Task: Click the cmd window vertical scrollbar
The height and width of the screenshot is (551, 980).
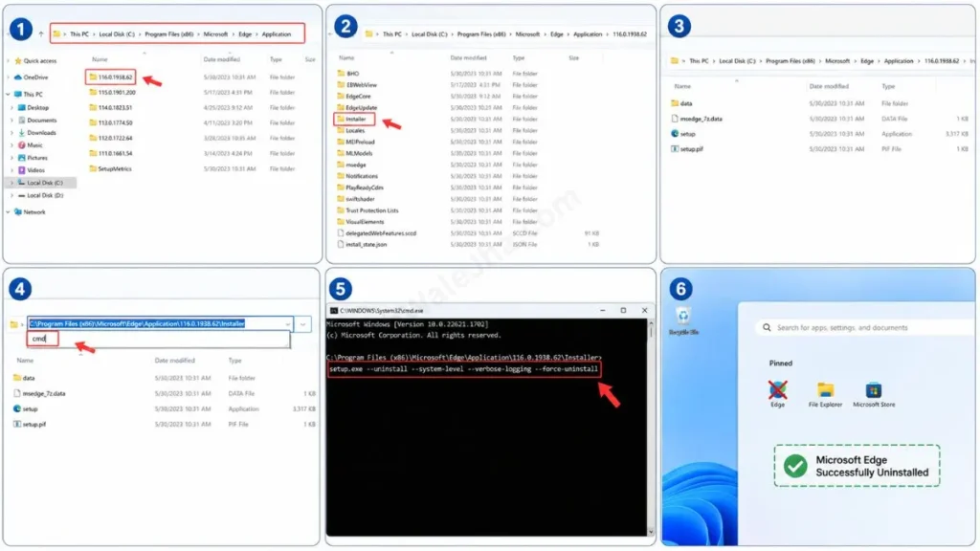Action: coord(651,428)
